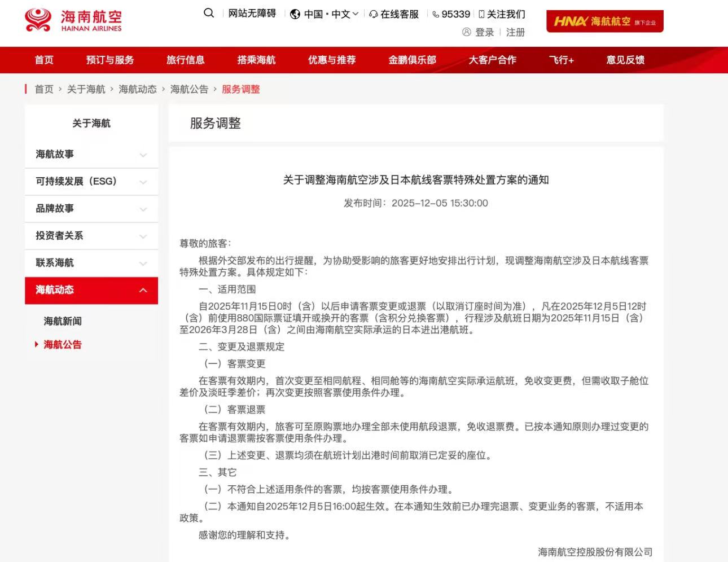Click the online customer service headset icon
This screenshot has width=728, height=562.
tap(373, 14)
